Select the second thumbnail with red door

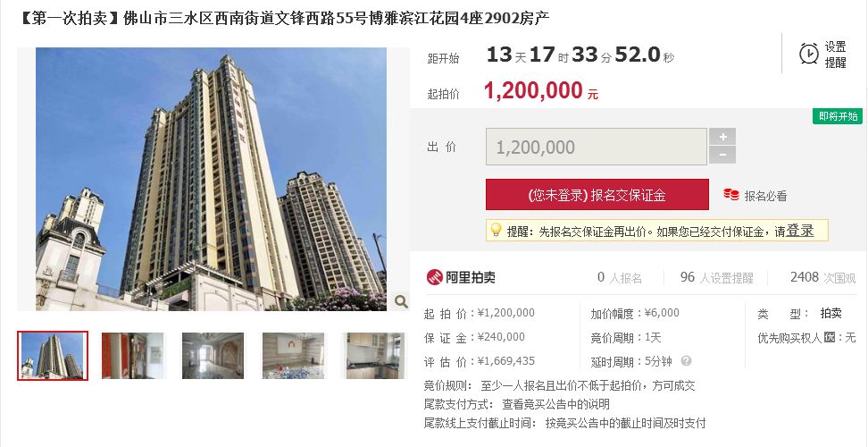pos(133,356)
